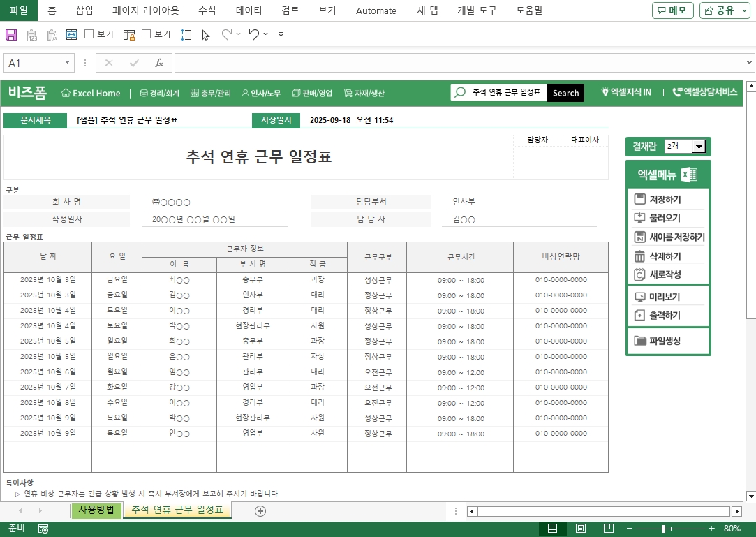The image size is (756, 537).
Task: Click the zoom slider handle in status bar
Action: click(662, 529)
